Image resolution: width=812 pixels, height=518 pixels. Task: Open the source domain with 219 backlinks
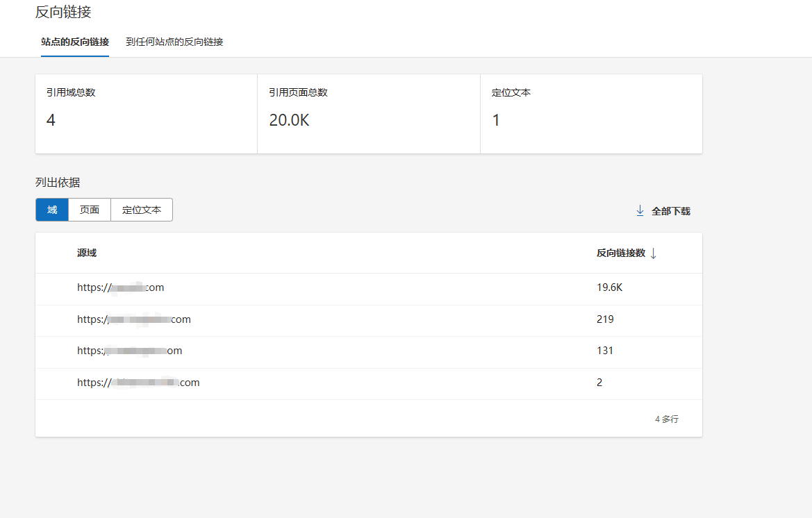pyautogui.click(x=133, y=319)
